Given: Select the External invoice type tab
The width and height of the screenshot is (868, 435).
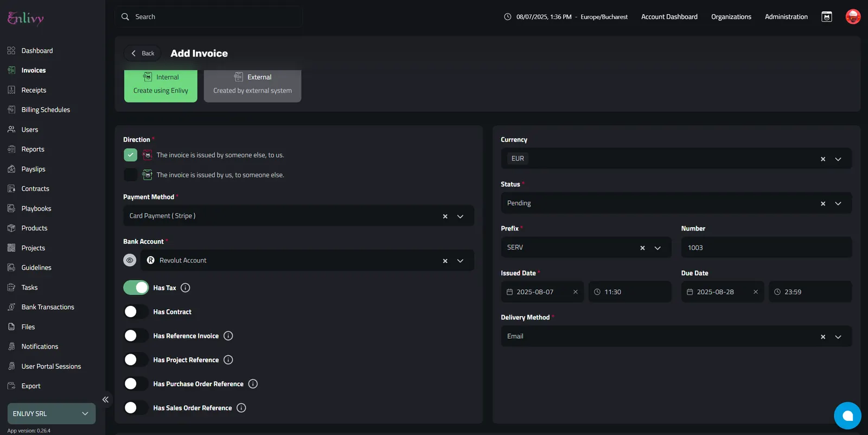Looking at the screenshot, I should 252,86.
